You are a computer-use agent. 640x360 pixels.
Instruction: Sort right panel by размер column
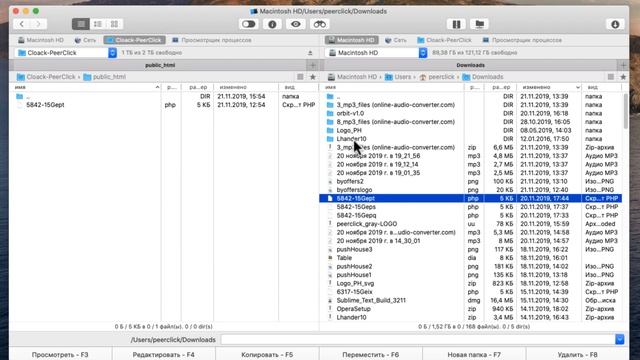pos(501,87)
